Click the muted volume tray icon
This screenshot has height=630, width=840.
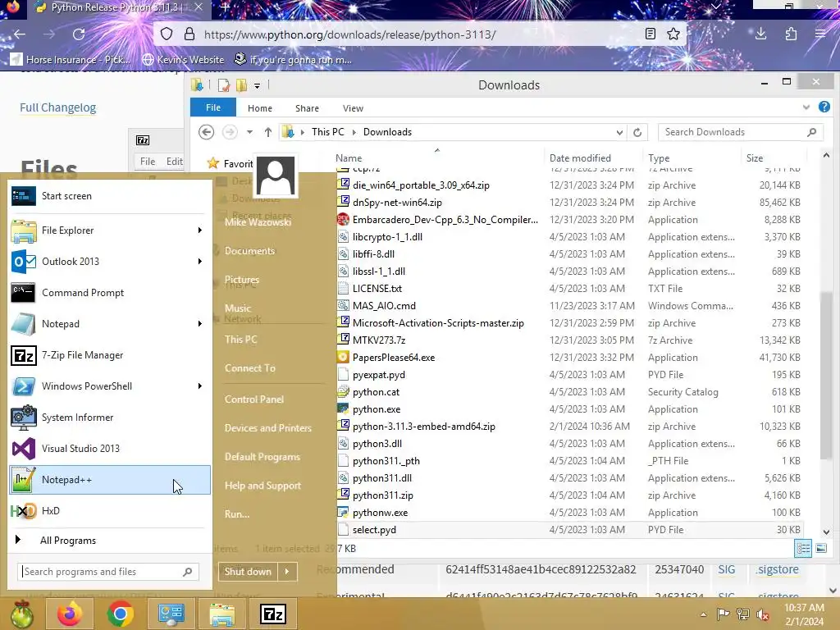[x=763, y=614]
